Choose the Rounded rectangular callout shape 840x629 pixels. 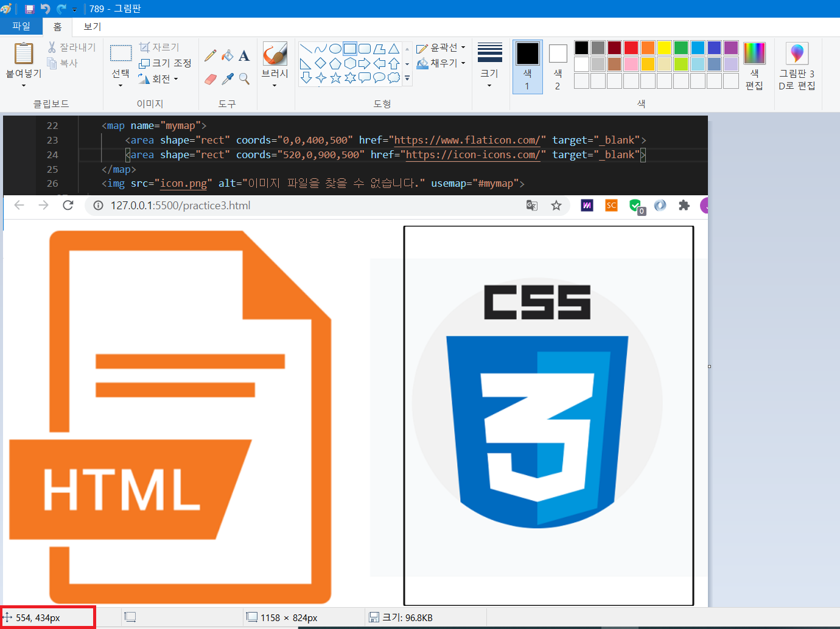pyautogui.click(x=365, y=78)
